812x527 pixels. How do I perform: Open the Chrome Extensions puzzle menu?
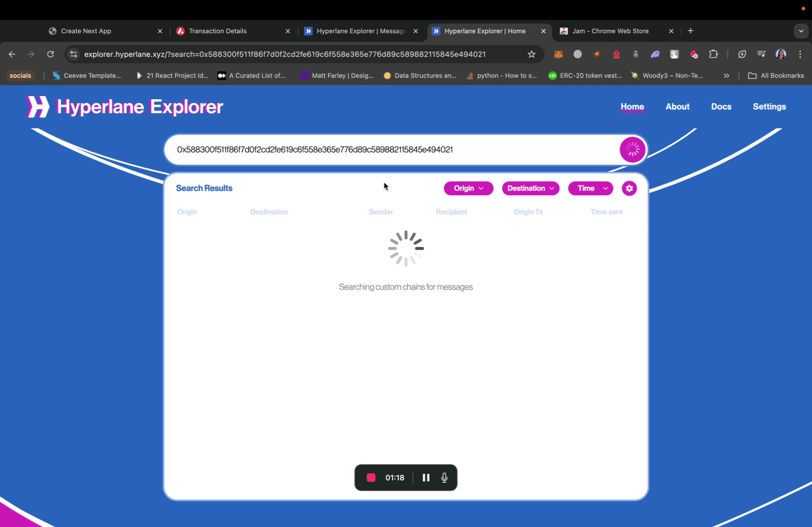(x=713, y=54)
